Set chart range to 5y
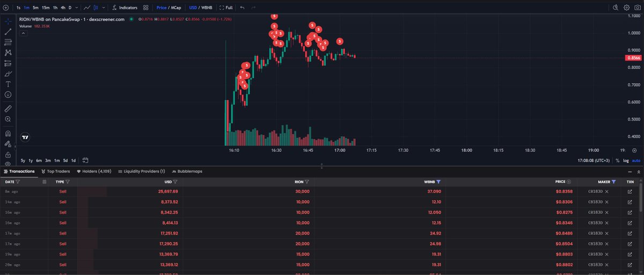Screen dimensions: 644x275 pyautogui.click(x=23, y=160)
